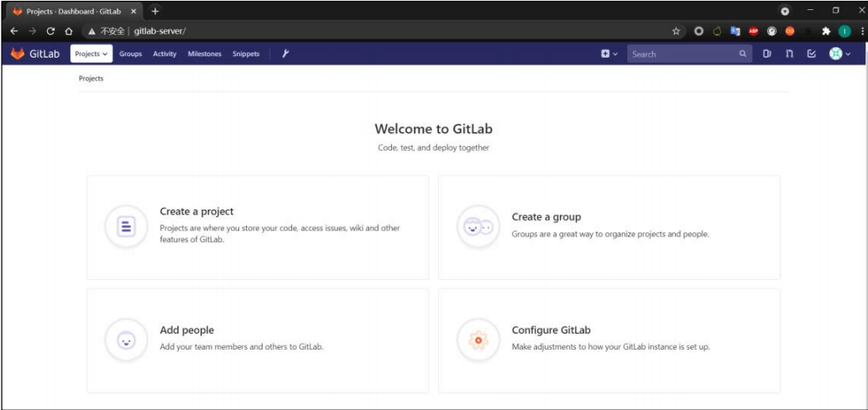Click the not-secure warning icon
The height and width of the screenshot is (410, 868).
92,32
